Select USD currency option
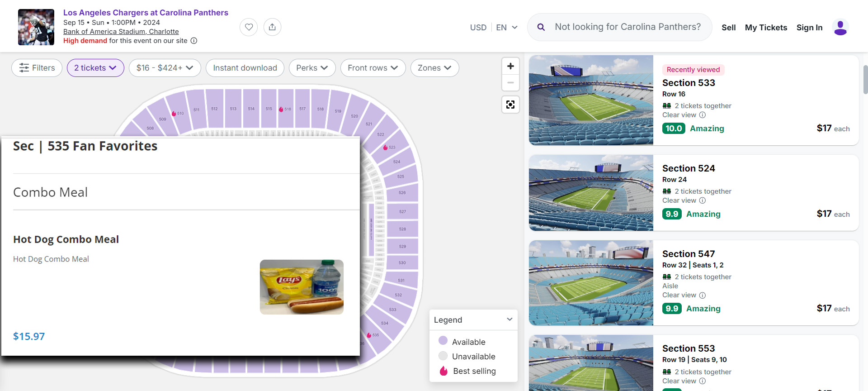This screenshot has height=391, width=868. coord(478,28)
